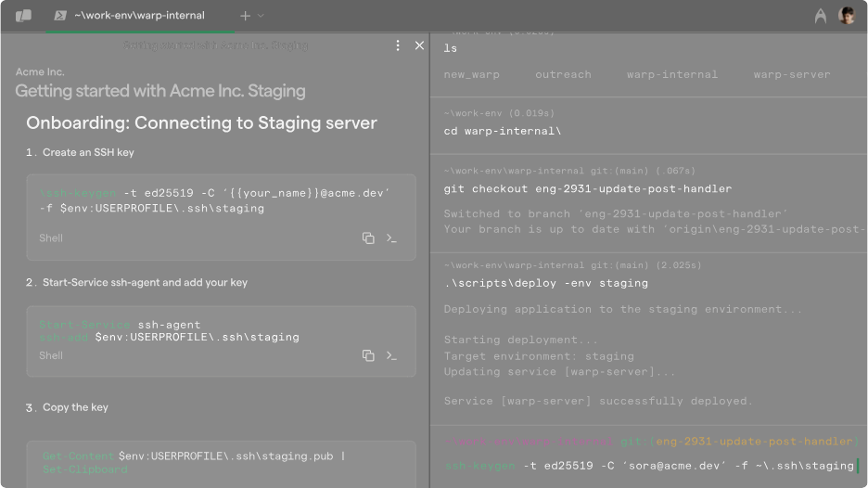868x488 pixels.
Task: Open a new tab with the plus icon
Action: [x=245, y=16]
